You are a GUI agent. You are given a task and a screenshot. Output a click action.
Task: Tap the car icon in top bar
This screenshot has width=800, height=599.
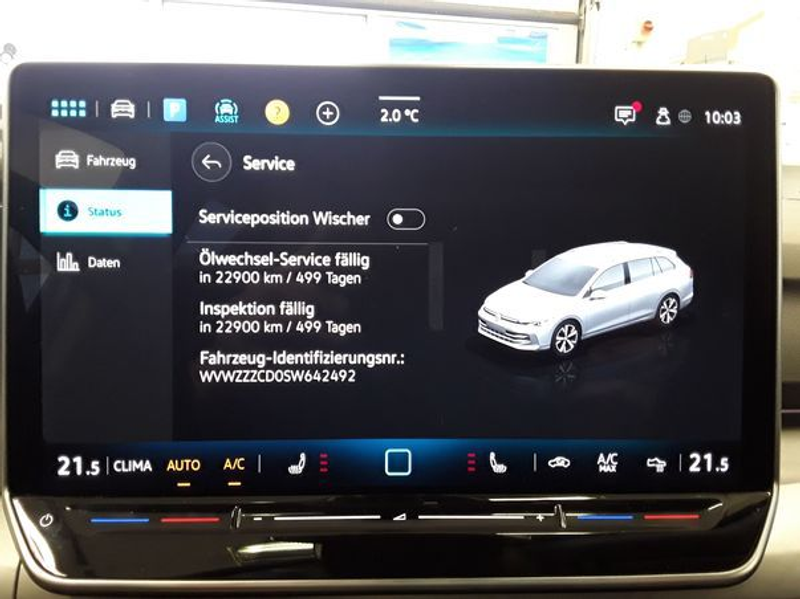tap(123, 110)
